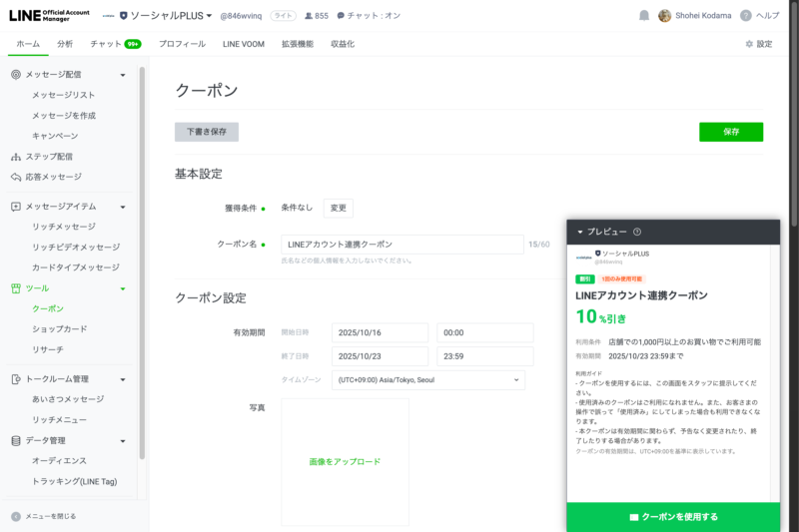
Task: Switch to the ホーム tab
Action: point(28,44)
